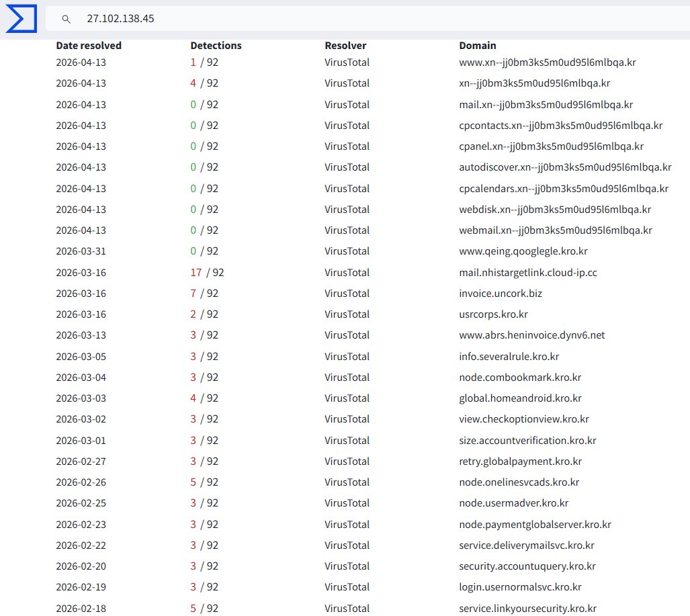The width and height of the screenshot is (690, 616).
Task: Click the date 2026-02-27
Action: tap(81, 461)
